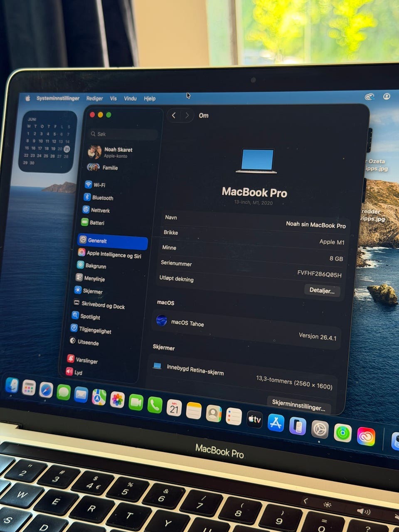Open Reminders from the Dock
This screenshot has height=532, width=399.
click(x=234, y=416)
